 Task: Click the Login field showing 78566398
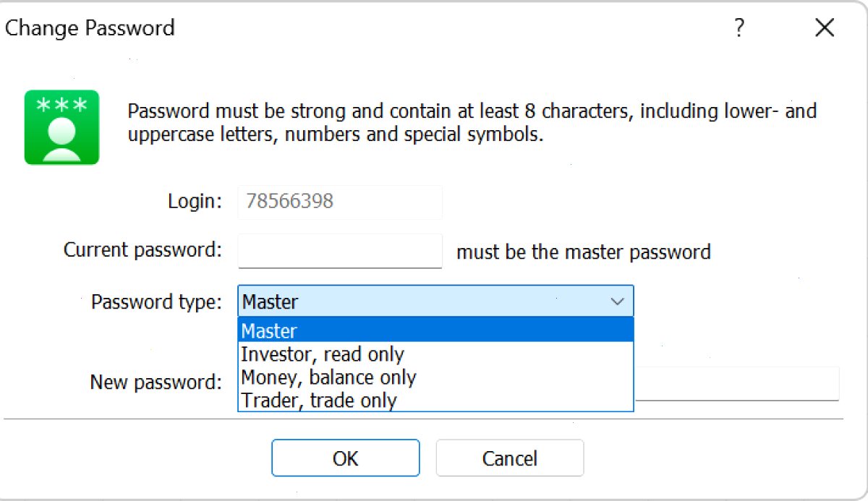click(x=340, y=202)
